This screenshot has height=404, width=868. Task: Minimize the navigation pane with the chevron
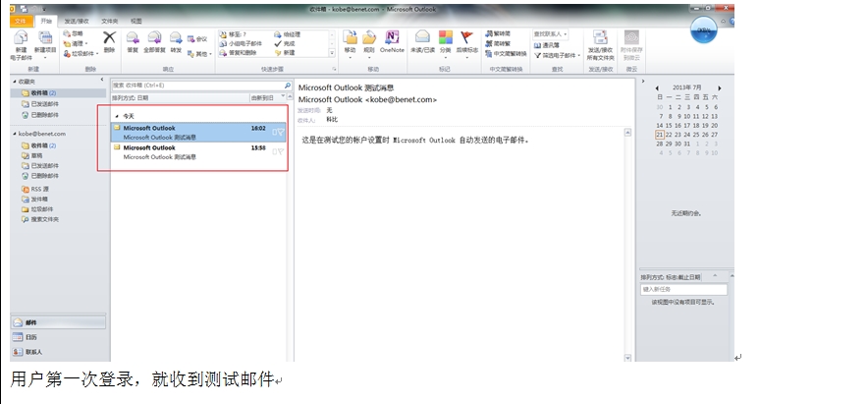[102, 81]
